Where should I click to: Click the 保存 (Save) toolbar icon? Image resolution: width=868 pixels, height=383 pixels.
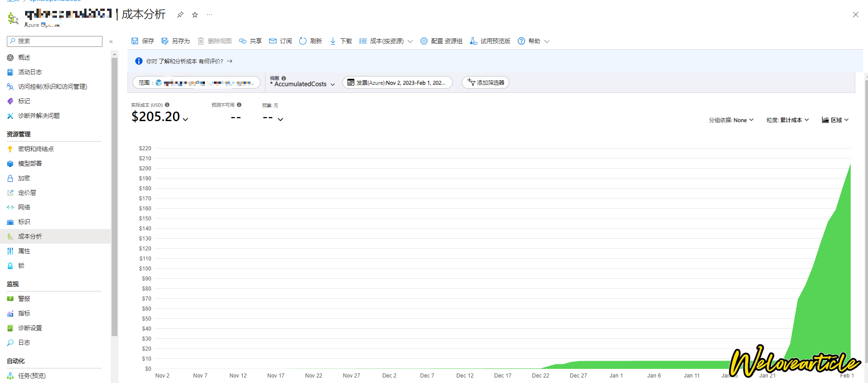click(135, 41)
